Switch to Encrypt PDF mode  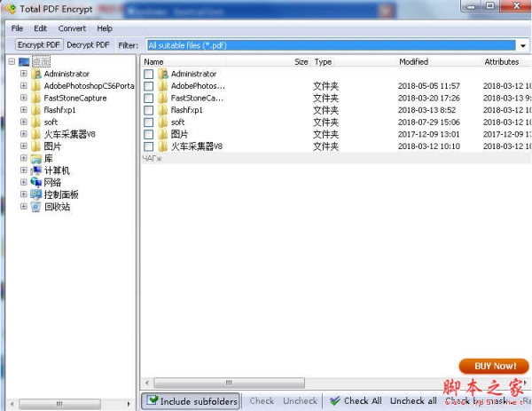(39, 45)
